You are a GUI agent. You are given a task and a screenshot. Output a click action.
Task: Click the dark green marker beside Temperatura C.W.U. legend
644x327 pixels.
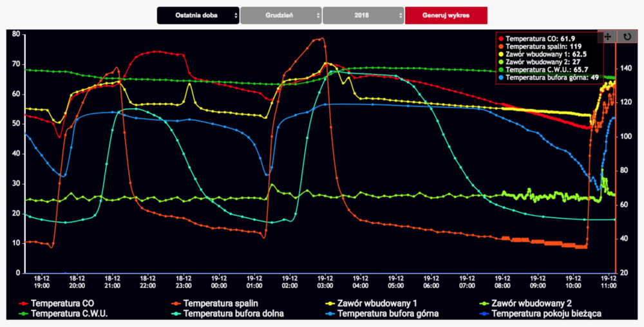[x=23, y=314]
